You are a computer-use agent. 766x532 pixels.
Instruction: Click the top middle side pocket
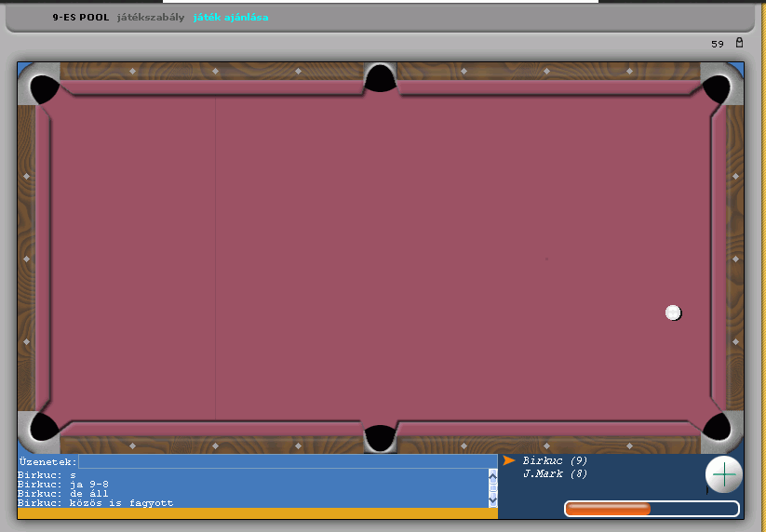pos(380,78)
